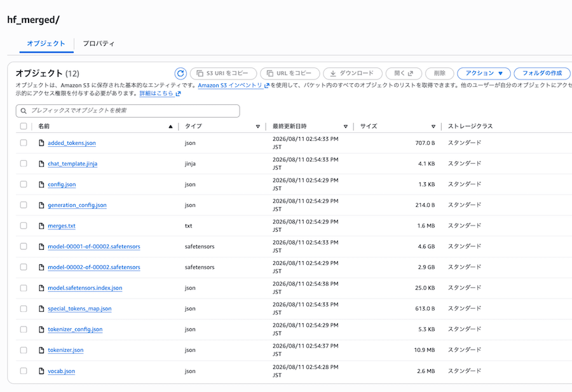Sort by サイズ column arrow
This screenshot has height=392, width=572.
point(433,126)
